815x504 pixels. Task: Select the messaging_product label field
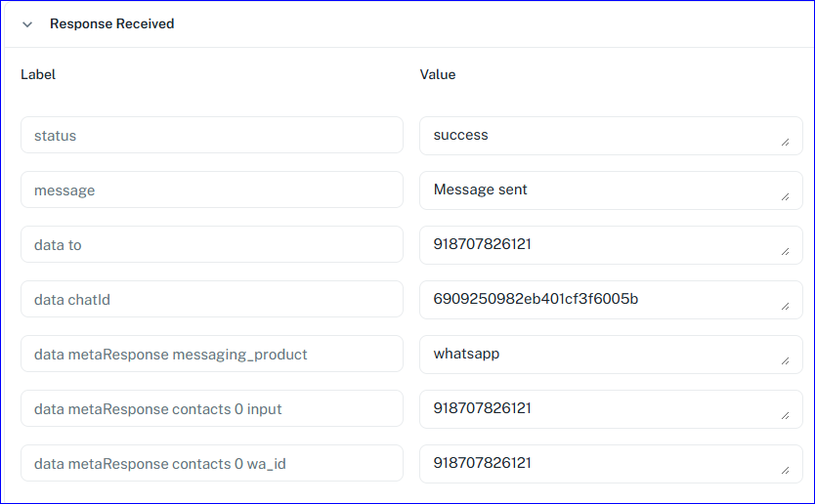[211, 355]
